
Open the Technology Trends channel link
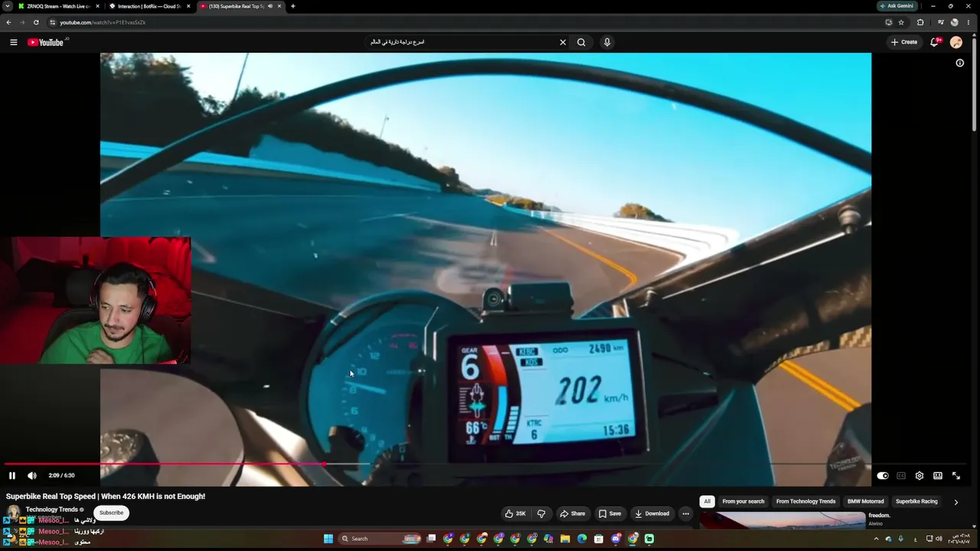[51, 510]
